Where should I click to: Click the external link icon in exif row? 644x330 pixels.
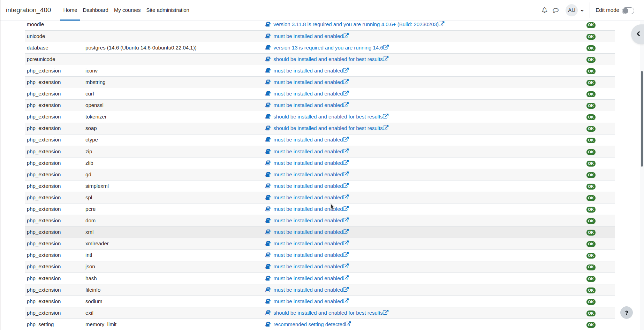pos(386,313)
